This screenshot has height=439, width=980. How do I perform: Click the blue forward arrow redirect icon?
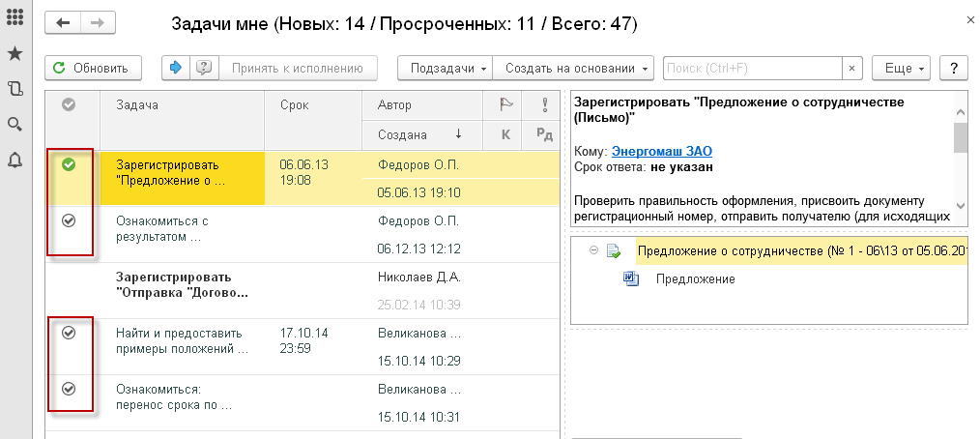(x=176, y=68)
